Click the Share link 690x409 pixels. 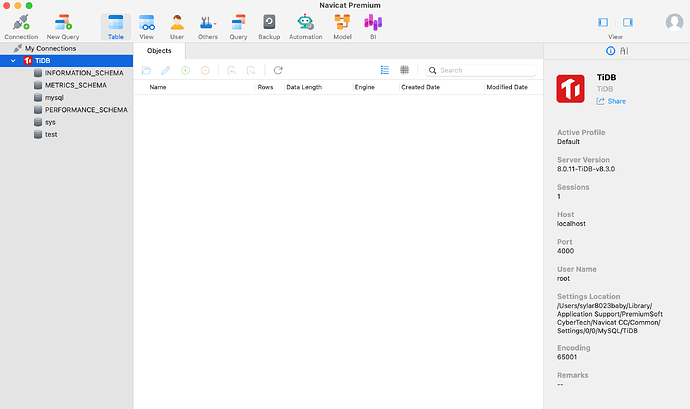611,101
